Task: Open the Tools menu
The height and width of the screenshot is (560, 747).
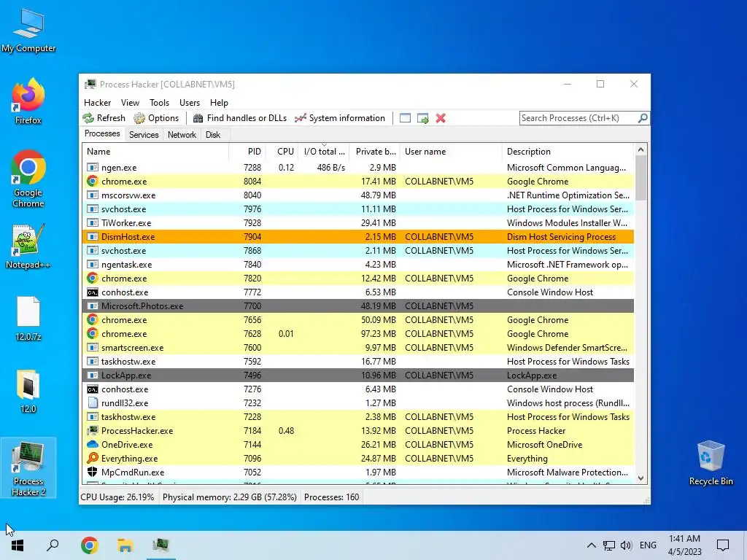Action: (159, 102)
